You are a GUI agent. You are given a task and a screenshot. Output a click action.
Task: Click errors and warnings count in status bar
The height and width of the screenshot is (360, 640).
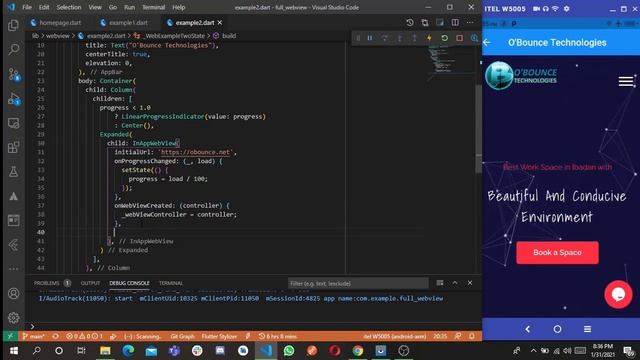click(85, 336)
